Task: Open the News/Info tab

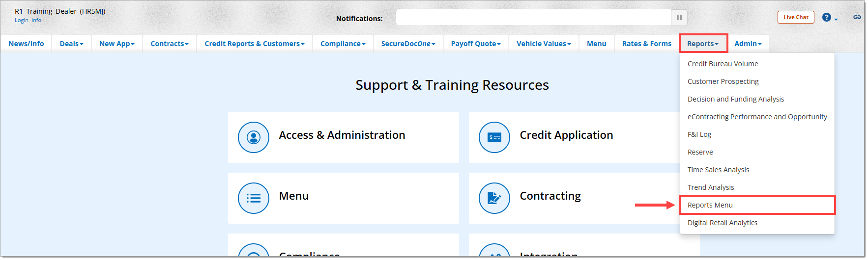Action: point(26,44)
